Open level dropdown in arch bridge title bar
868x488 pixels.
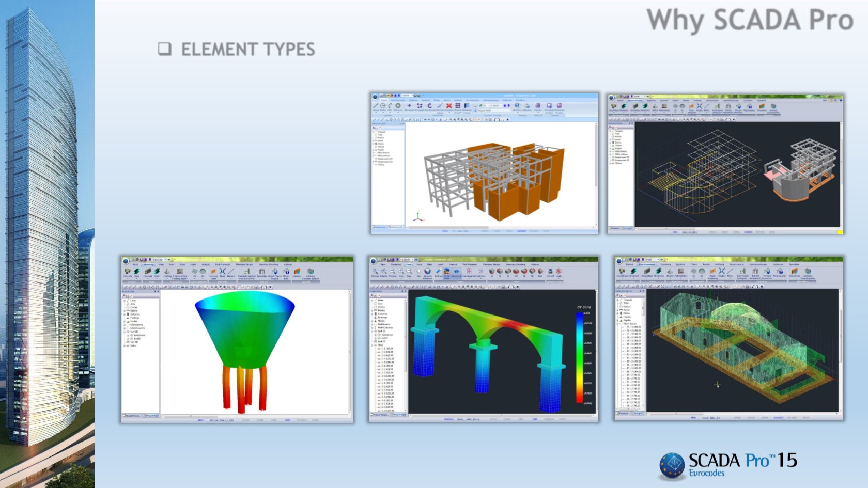412,260
